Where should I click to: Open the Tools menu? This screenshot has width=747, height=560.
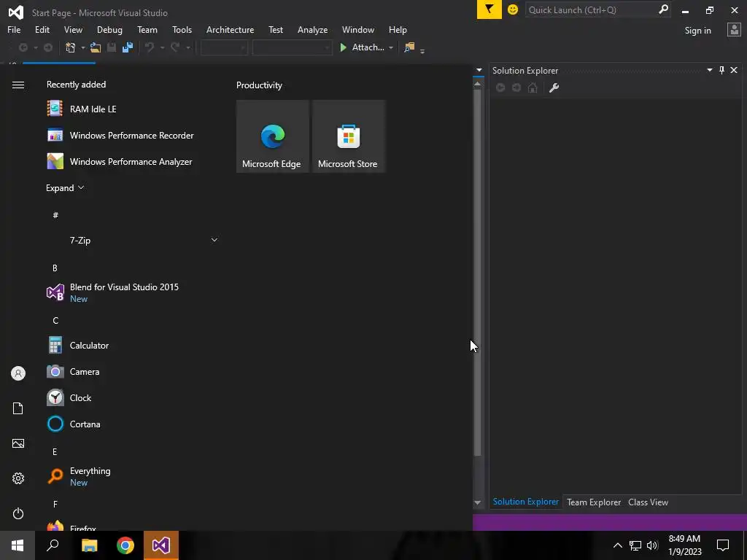182,29
